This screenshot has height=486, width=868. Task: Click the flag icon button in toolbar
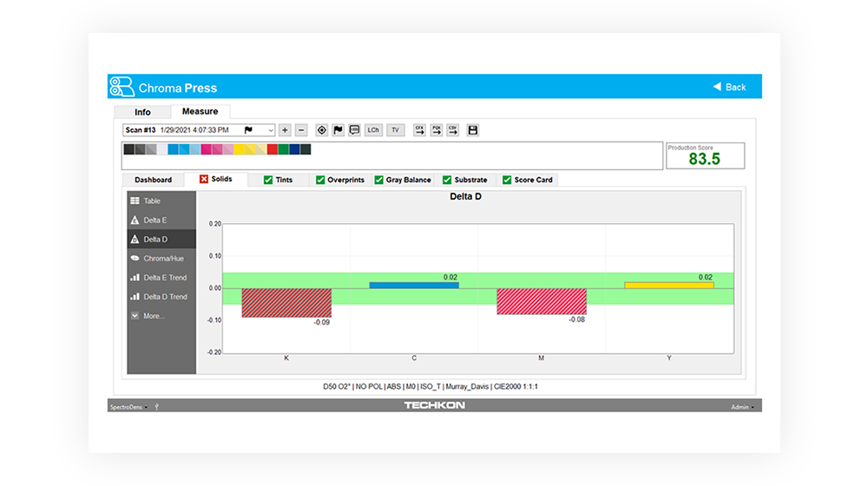click(x=338, y=130)
